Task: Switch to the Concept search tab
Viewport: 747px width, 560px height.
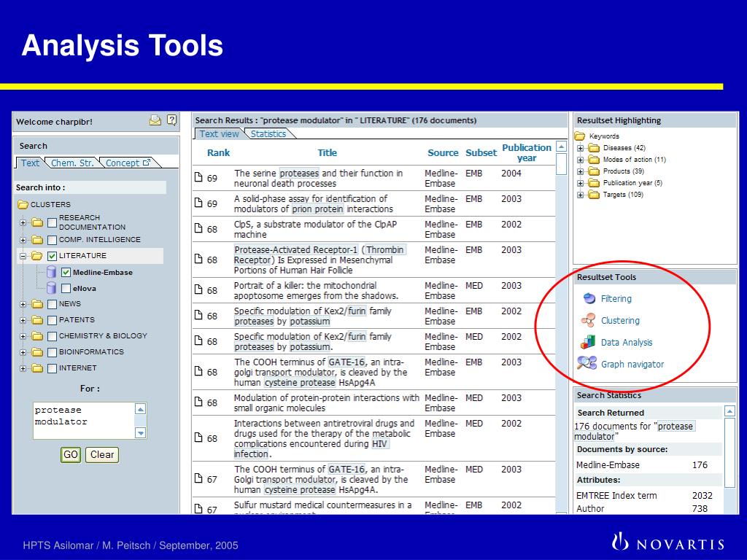Action: click(x=127, y=163)
